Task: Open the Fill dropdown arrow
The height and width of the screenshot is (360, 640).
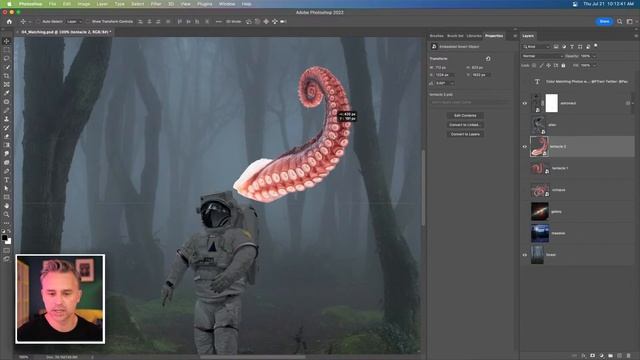Action: 594,65
